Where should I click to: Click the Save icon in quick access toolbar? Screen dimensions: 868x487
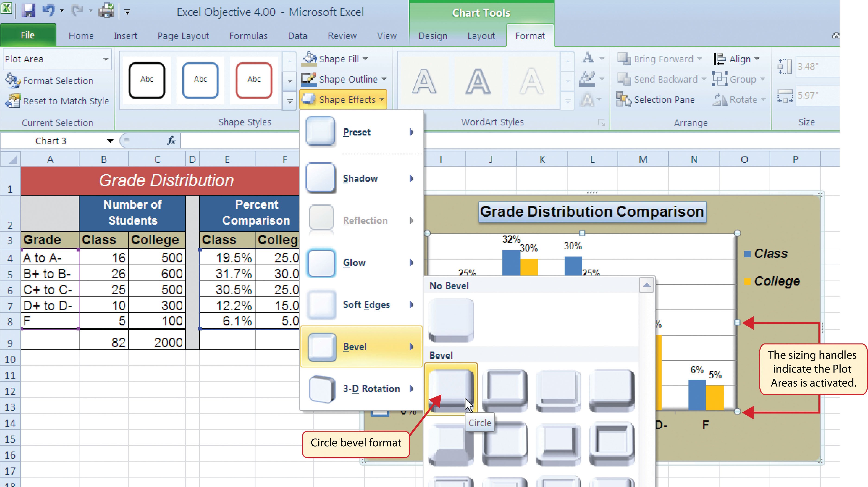(x=28, y=11)
